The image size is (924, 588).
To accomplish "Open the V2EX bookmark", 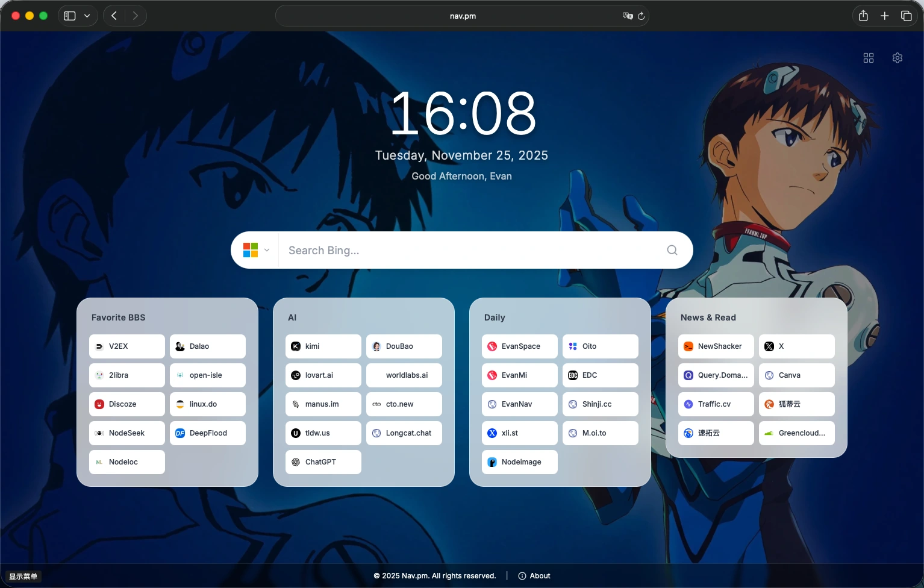I will pyautogui.click(x=127, y=346).
